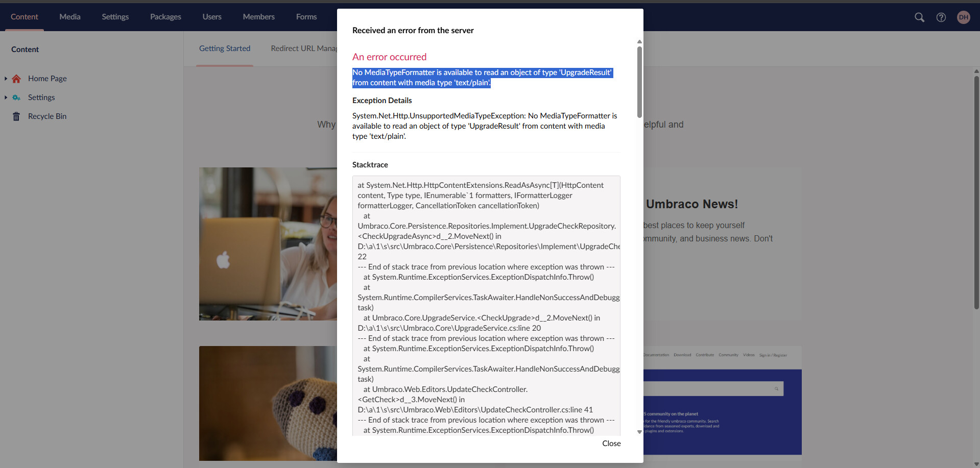This screenshot has height=468, width=980.
Task: Select the Getting Started dashboard tab
Action: 225,48
